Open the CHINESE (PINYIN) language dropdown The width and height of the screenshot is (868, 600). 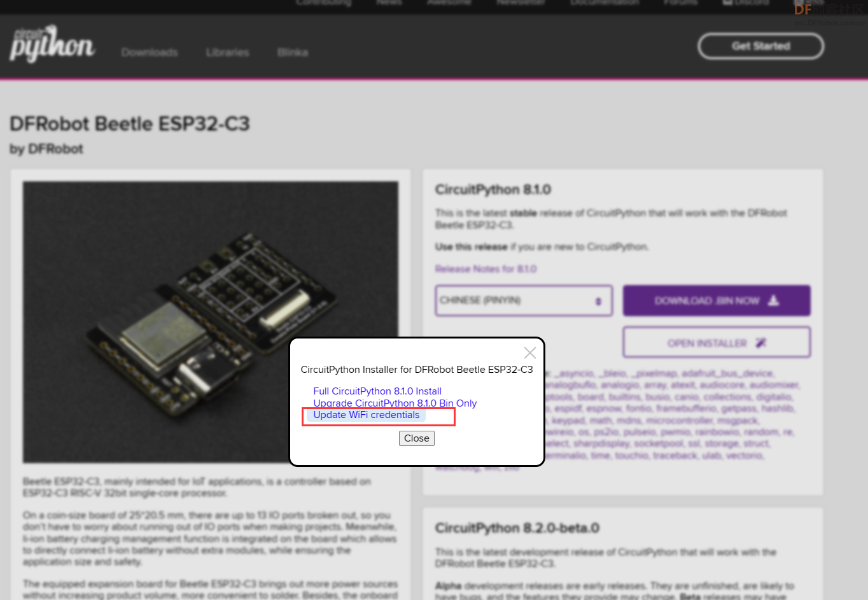point(524,300)
